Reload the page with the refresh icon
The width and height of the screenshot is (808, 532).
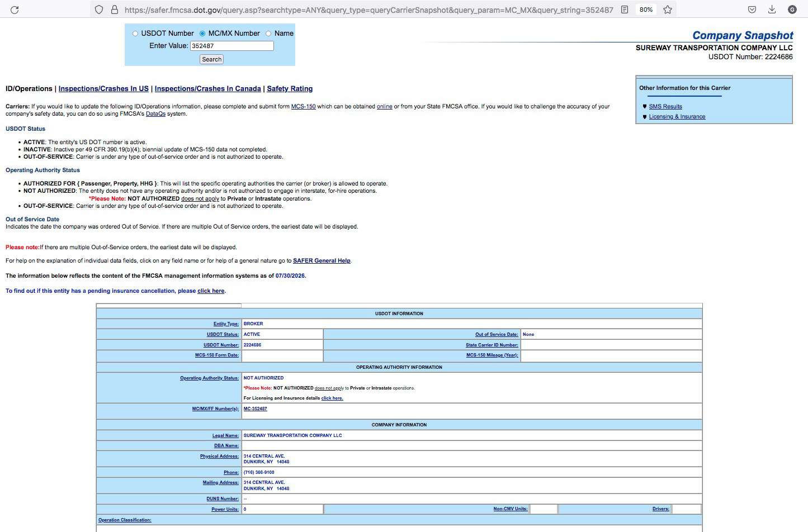(x=15, y=9)
